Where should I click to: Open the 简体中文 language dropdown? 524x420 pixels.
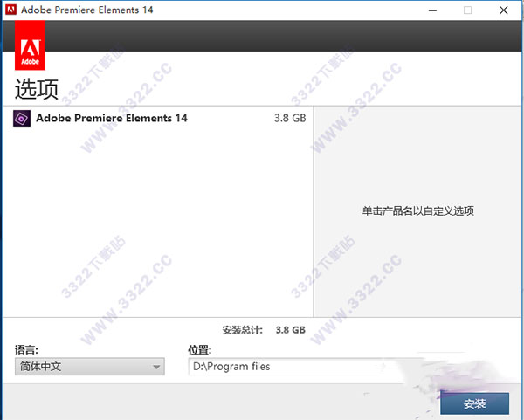pyautogui.click(x=90, y=367)
